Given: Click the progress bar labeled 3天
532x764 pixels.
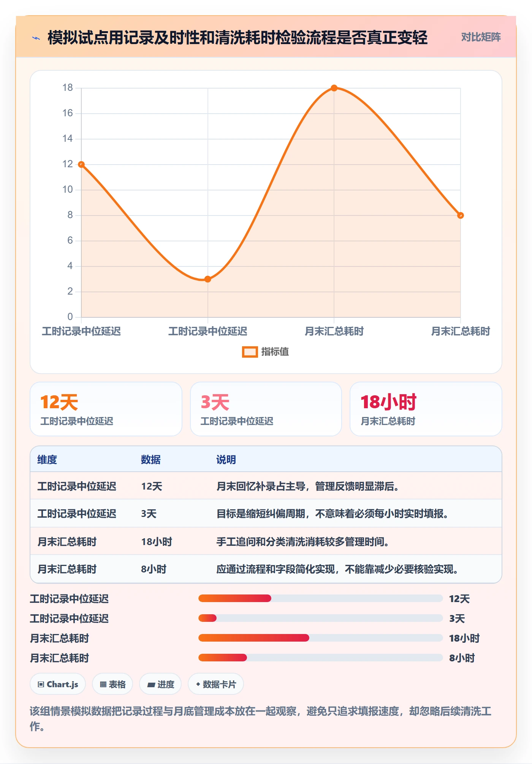Looking at the screenshot, I should click(320, 618).
